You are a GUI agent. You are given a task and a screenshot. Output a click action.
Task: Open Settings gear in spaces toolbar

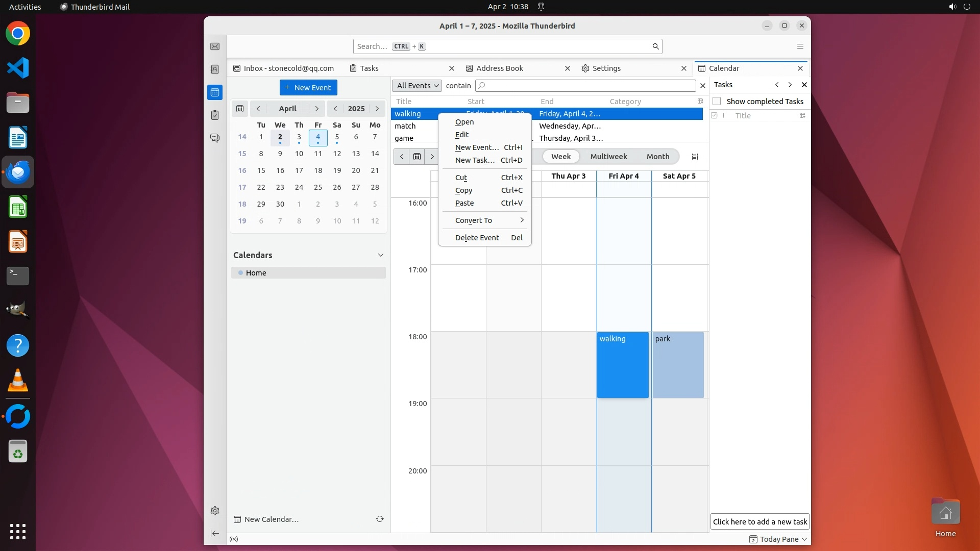point(215,511)
